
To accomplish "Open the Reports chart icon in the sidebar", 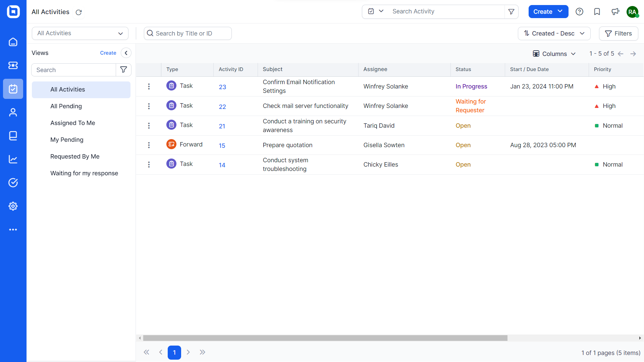I will point(13,159).
